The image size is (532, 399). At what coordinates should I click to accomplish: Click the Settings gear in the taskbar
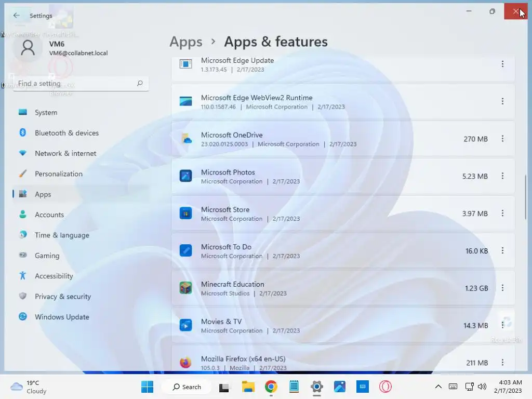[316, 387]
